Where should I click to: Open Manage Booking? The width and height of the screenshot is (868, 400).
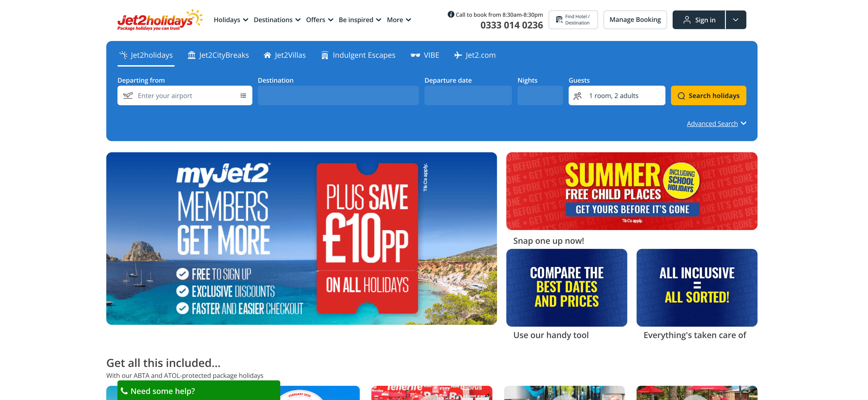pyautogui.click(x=635, y=20)
